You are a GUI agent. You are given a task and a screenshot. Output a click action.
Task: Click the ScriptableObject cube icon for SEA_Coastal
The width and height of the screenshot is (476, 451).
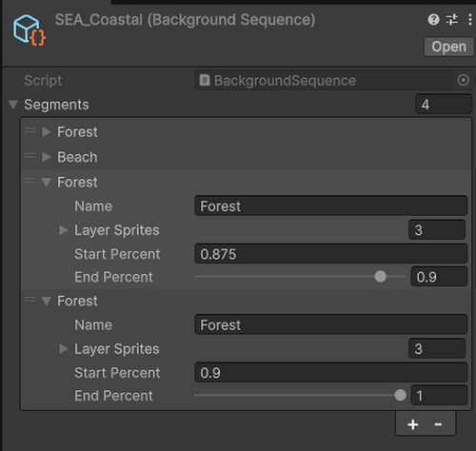(x=30, y=30)
